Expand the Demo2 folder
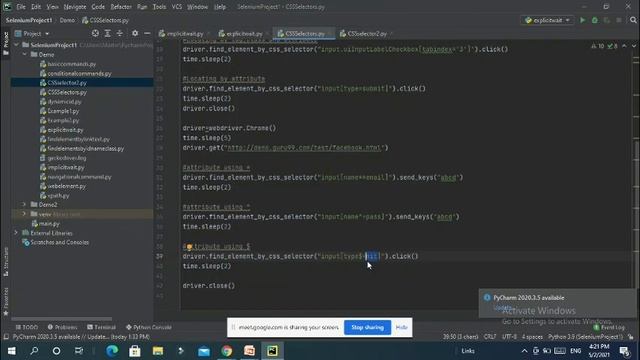The image size is (640, 360). (x=24, y=204)
